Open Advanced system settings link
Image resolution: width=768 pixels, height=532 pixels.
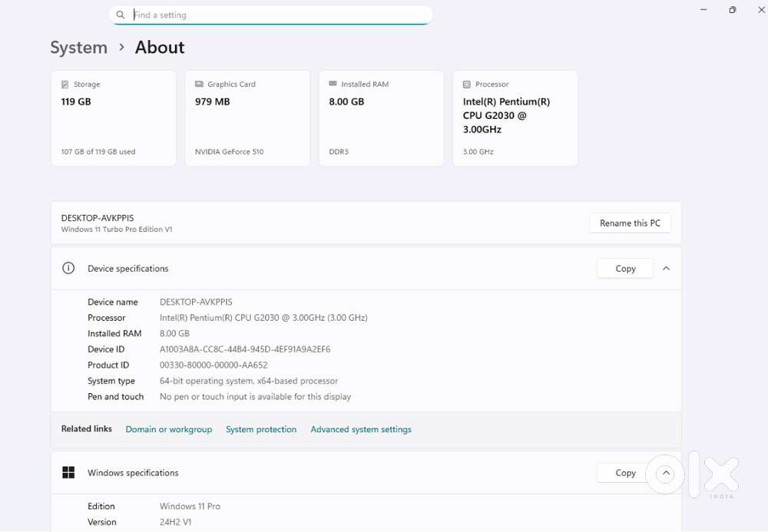(x=361, y=430)
